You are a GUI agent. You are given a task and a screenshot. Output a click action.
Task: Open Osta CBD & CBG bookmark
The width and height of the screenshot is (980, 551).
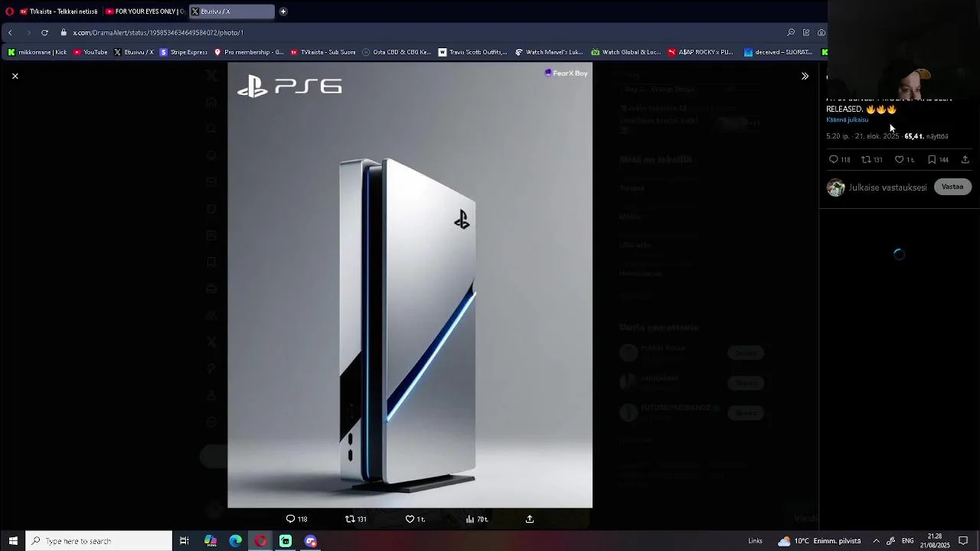tap(397, 52)
